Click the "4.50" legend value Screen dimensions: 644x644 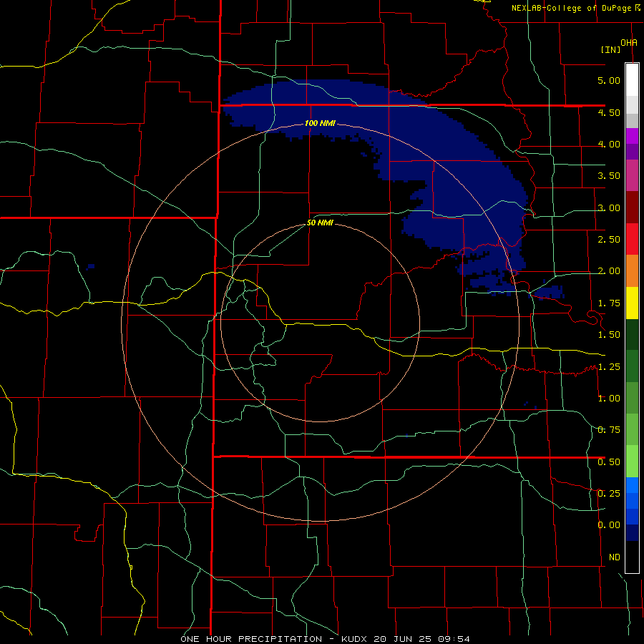tap(609, 112)
